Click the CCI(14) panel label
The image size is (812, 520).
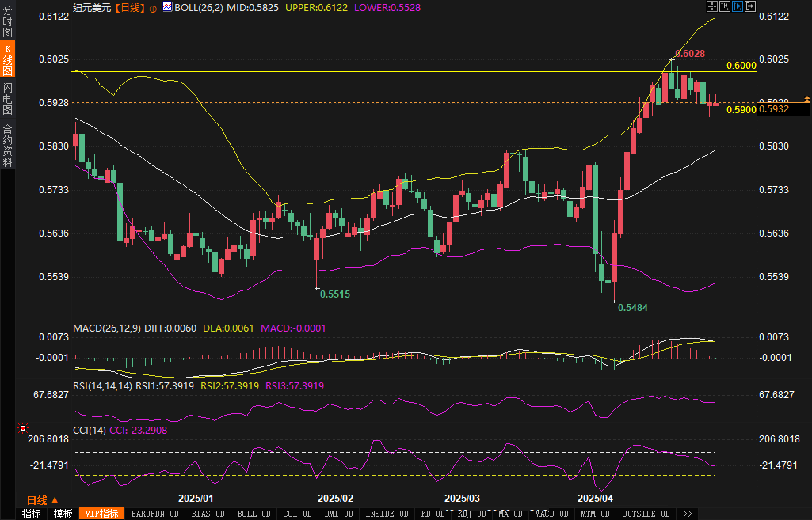(90, 430)
